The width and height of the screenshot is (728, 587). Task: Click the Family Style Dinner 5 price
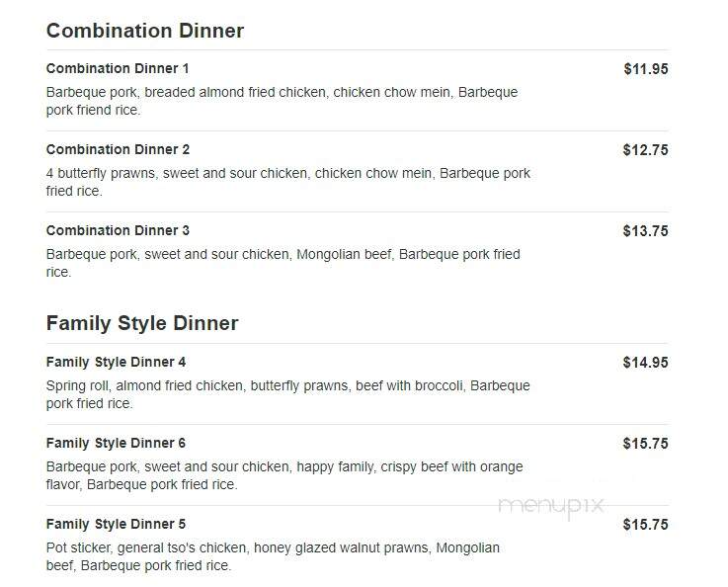coord(645,525)
